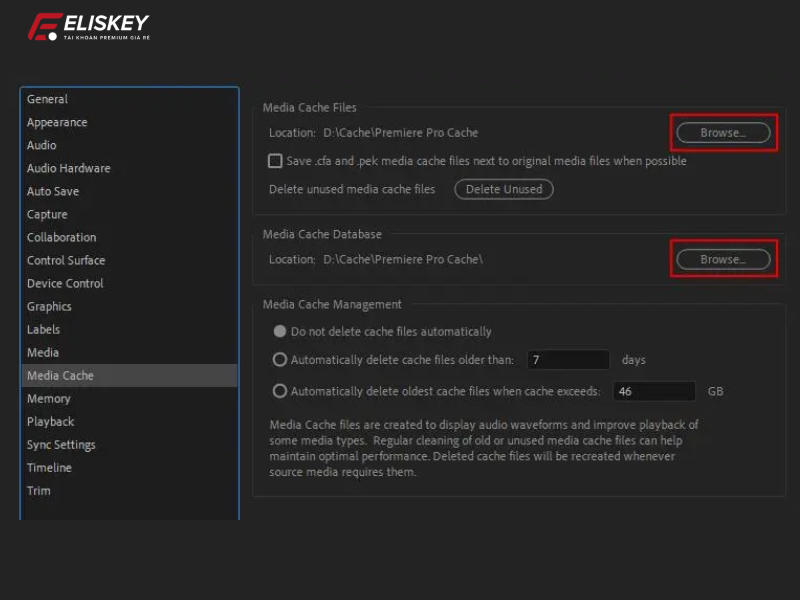This screenshot has height=600, width=800.
Task: Click the days value field showing 7
Action: [x=568, y=360]
